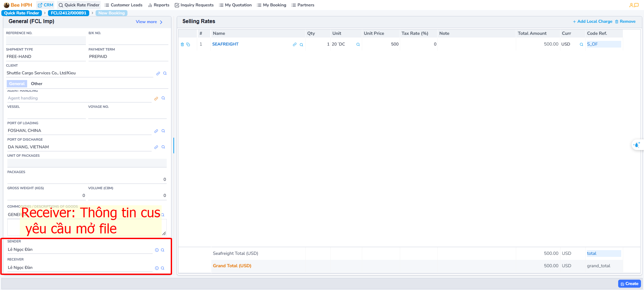Open link icon for Client field
The image size is (644, 290).
pos(158,73)
